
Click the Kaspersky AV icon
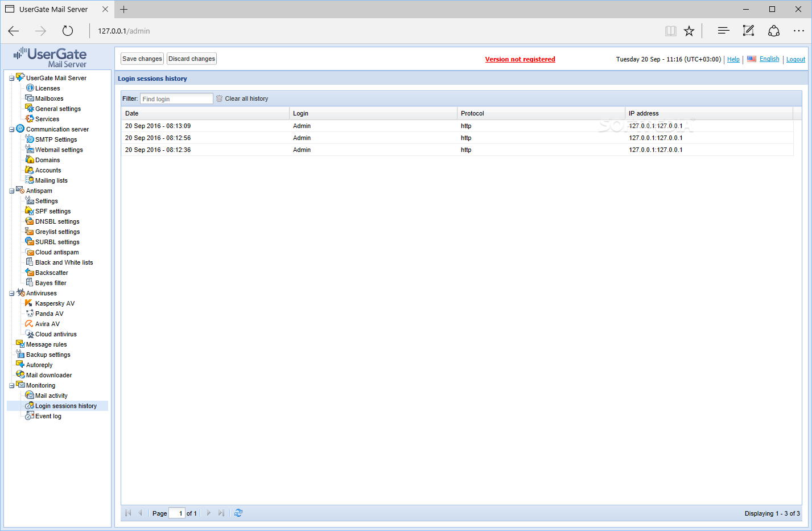click(x=30, y=303)
